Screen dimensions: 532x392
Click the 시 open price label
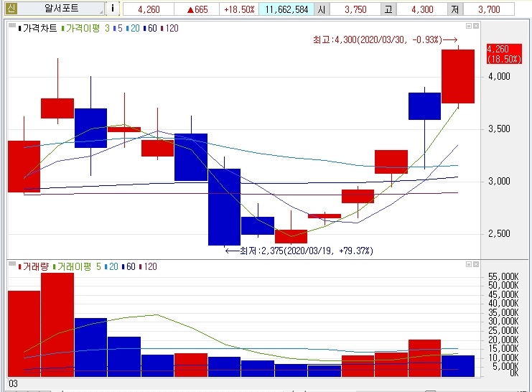click(322, 9)
